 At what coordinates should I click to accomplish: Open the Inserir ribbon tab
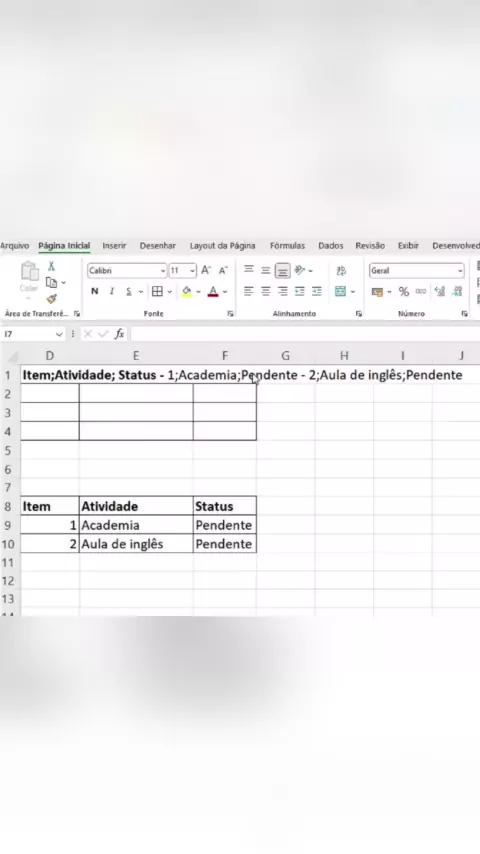click(x=114, y=246)
